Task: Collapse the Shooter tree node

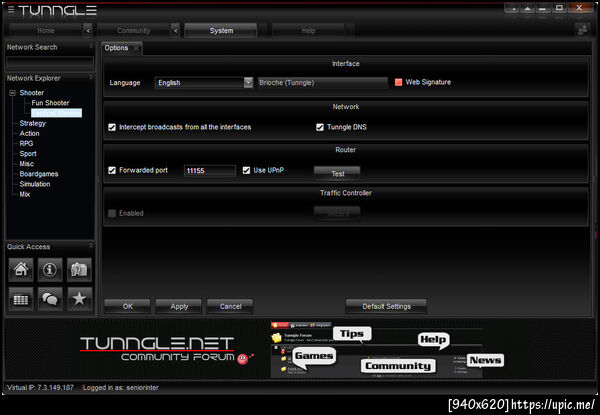Action: pos(13,93)
